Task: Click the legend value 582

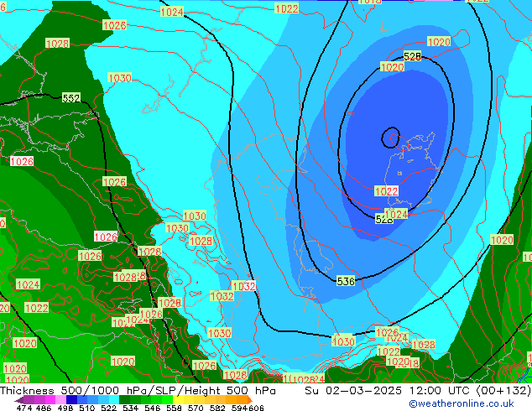Action: 217,408
